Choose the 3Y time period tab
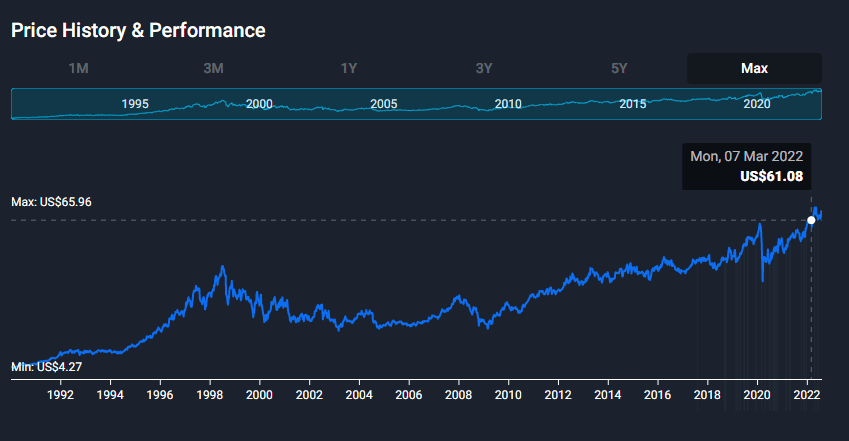849x441 pixels. [x=484, y=68]
